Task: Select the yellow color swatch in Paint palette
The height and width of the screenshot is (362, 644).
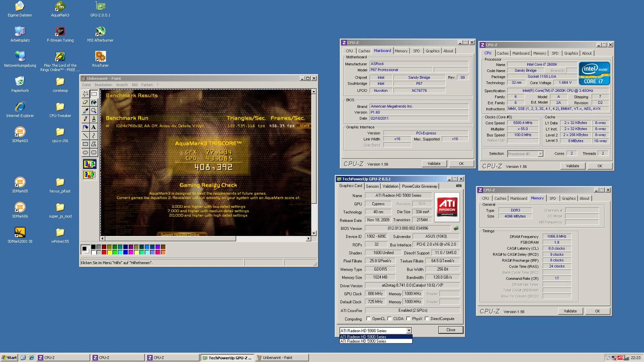Action: coord(109,252)
